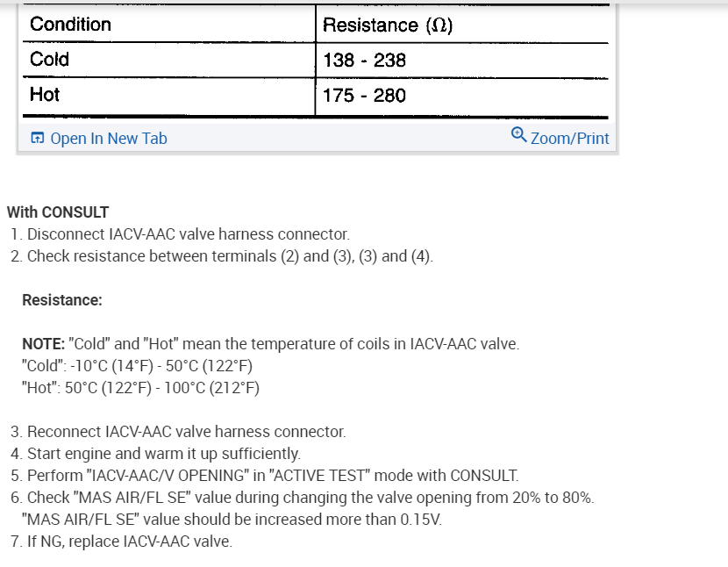Select the Cold condition cell

49,60
